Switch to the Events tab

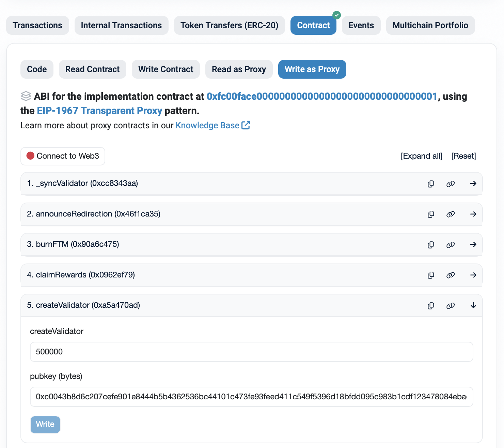pyautogui.click(x=361, y=26)
